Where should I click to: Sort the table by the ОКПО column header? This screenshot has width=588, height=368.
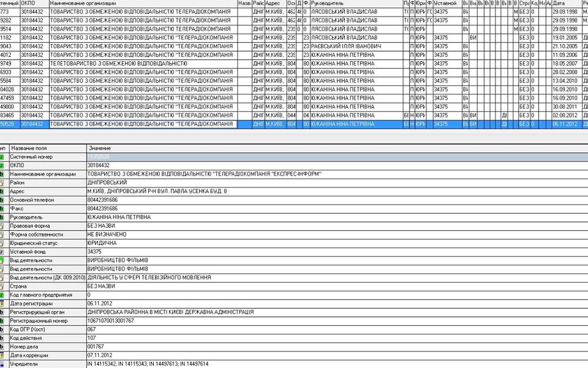point(34,3)
